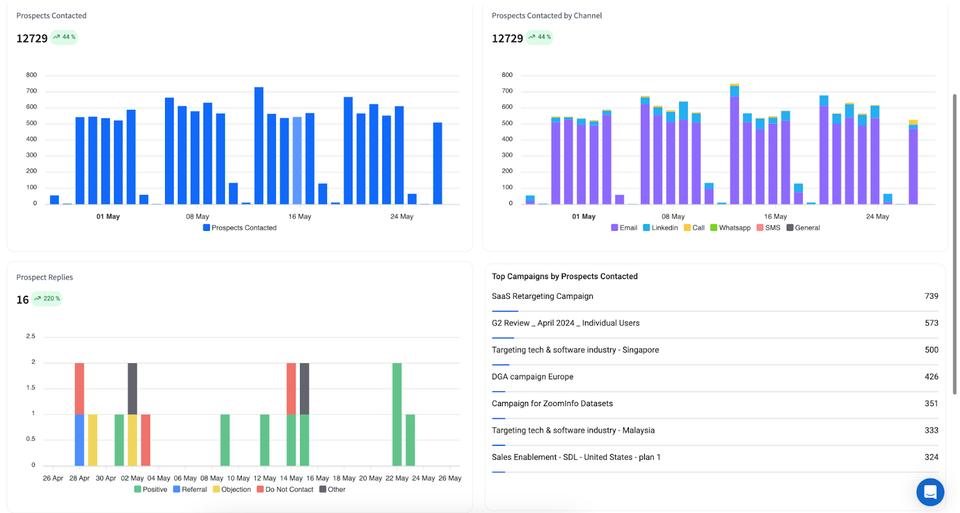The image size is (960, 513).
Task: Toggle Positive legend in replies chart
Action: coord(151,490)
